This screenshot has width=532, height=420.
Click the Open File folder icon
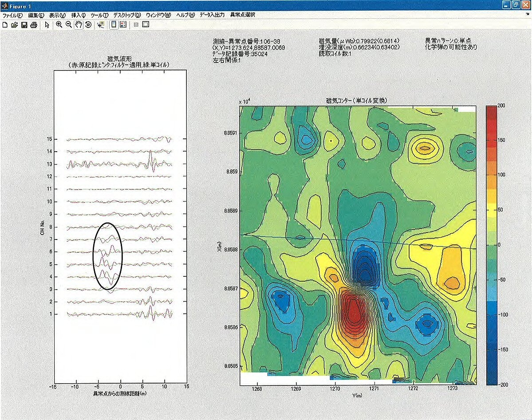tap(14, 25)
